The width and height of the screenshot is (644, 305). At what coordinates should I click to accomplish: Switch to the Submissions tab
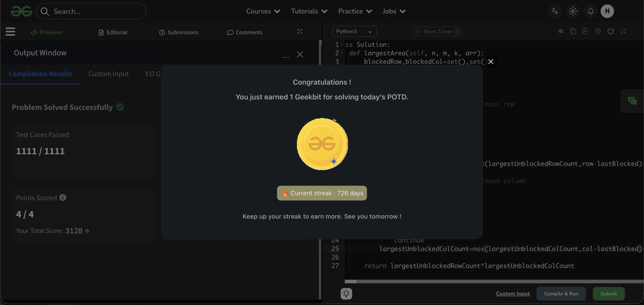(179, 32)
